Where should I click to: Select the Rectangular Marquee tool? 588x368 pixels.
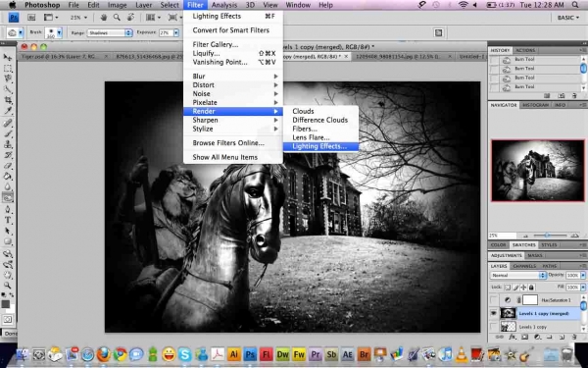point(8,68)
